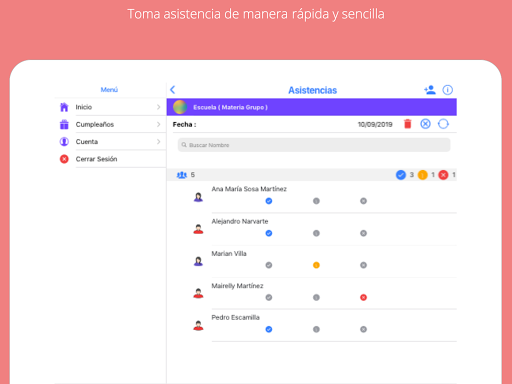Mark Alejandro Narvarte as late
The height and width of the screenshot is (384, 512).
coord(316,233)
